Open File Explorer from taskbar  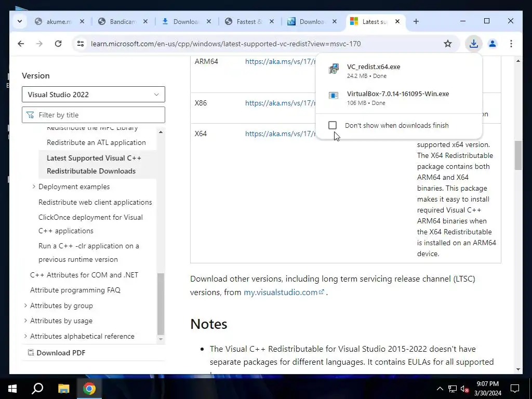pos(63,389)
